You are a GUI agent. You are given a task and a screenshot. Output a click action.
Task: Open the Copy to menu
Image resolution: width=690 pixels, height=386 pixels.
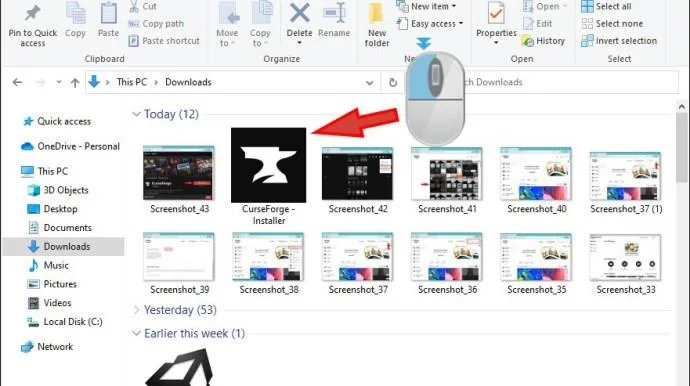click(x=260, y=24)
